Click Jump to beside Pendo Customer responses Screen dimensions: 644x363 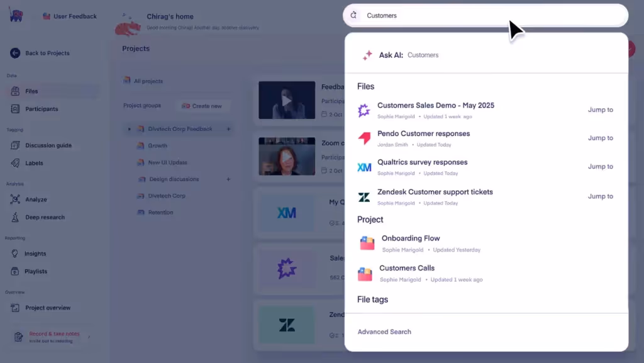tap(600, 138)
